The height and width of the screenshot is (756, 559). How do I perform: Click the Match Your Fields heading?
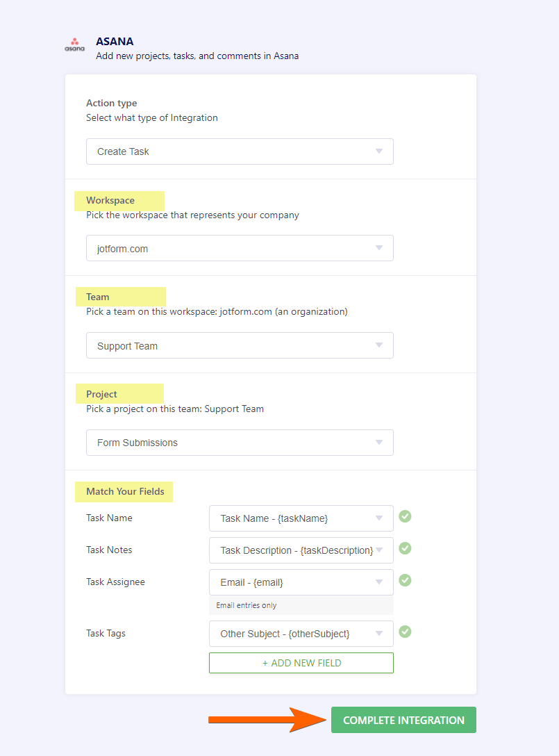(x=125, y=491)
